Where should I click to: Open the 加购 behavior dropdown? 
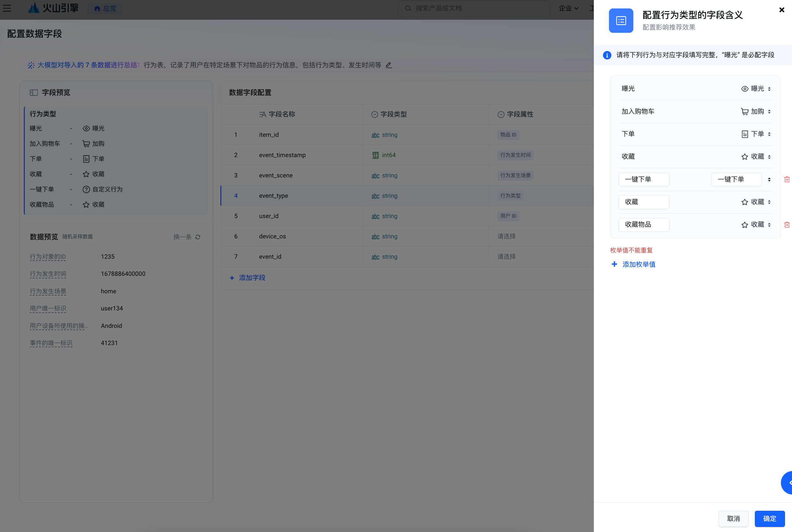pyautogui.click(x=756, y=111)
